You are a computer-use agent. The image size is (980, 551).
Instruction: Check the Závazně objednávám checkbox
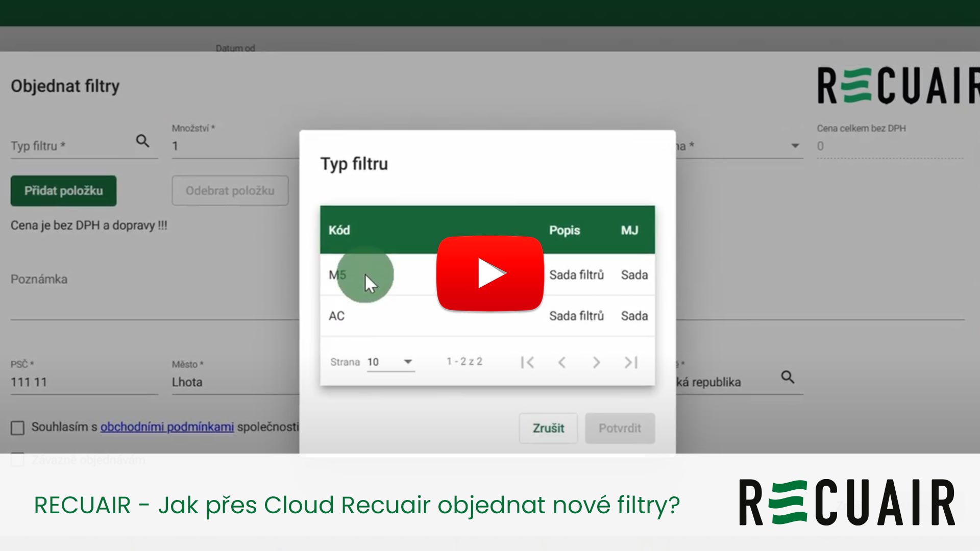point(18,460)
